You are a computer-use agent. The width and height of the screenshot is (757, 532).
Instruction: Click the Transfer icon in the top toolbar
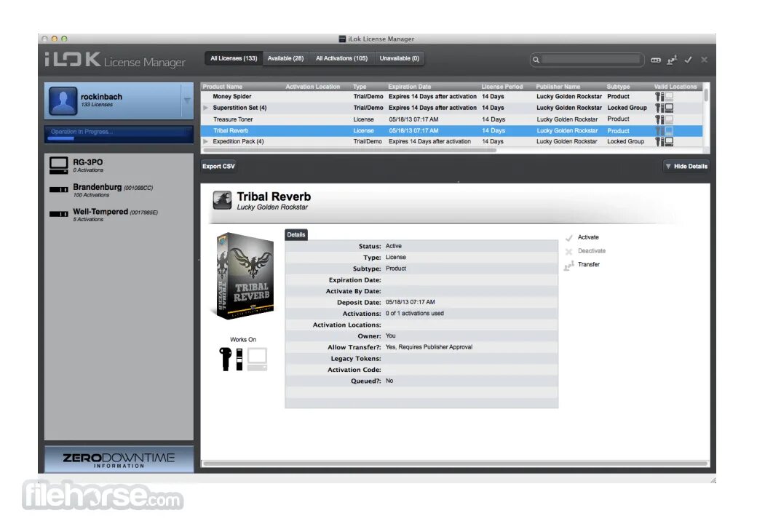point(672,60)
